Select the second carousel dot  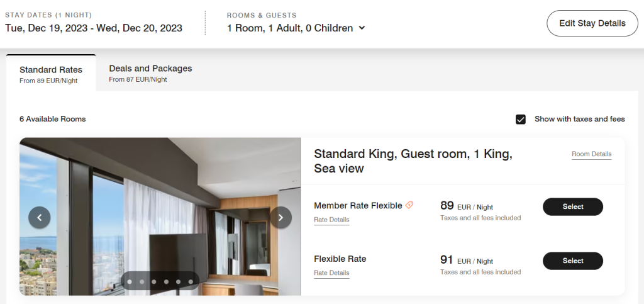pos(142,282)
